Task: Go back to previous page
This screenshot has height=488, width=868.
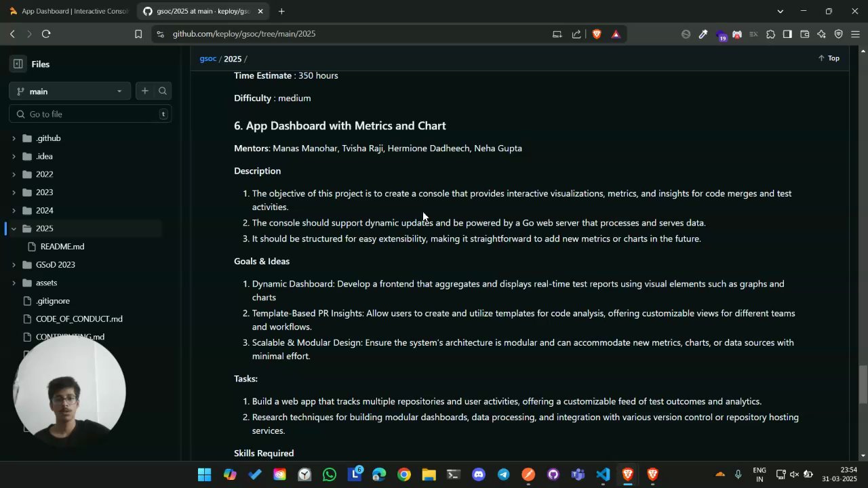Action: [x=12, y=34]
